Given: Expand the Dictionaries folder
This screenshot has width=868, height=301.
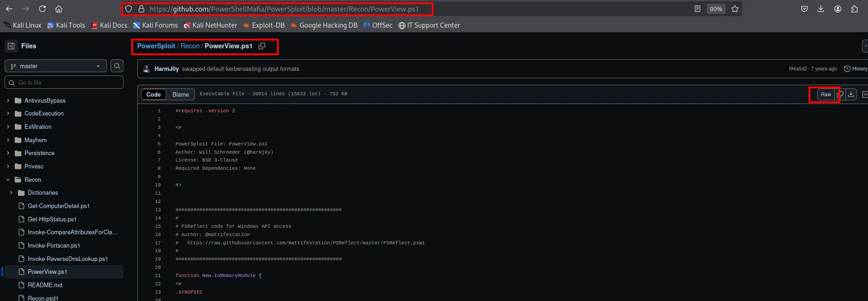Looking at the screenshot, I should click(12, 192).
